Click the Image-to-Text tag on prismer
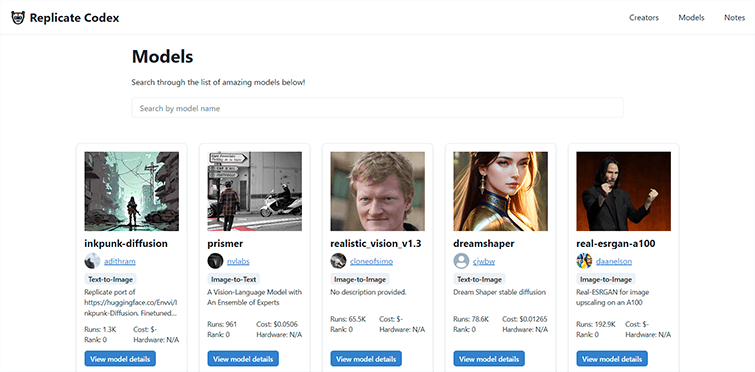The height and width of the screenshot is (372, 755). coord(234,279)
